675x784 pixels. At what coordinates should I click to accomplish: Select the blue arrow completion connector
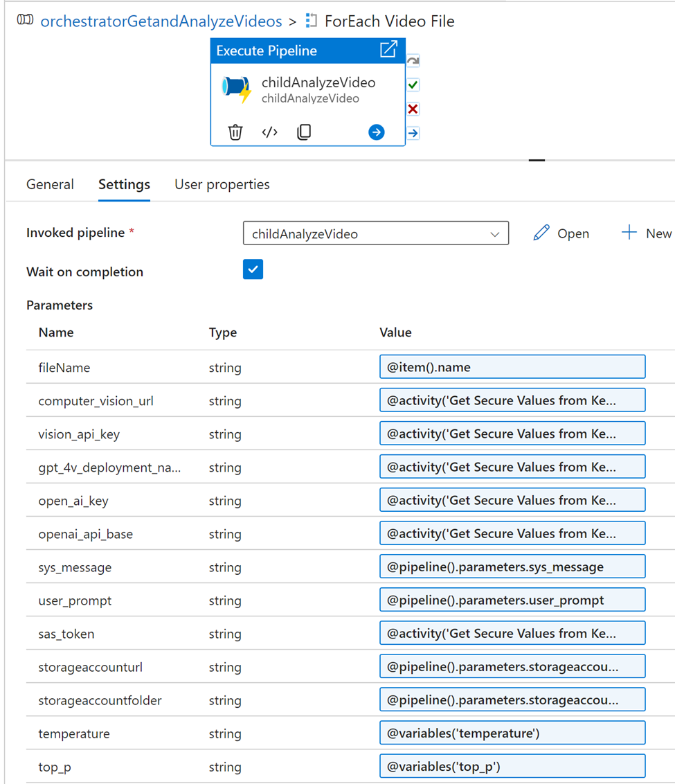coord(413,133)
